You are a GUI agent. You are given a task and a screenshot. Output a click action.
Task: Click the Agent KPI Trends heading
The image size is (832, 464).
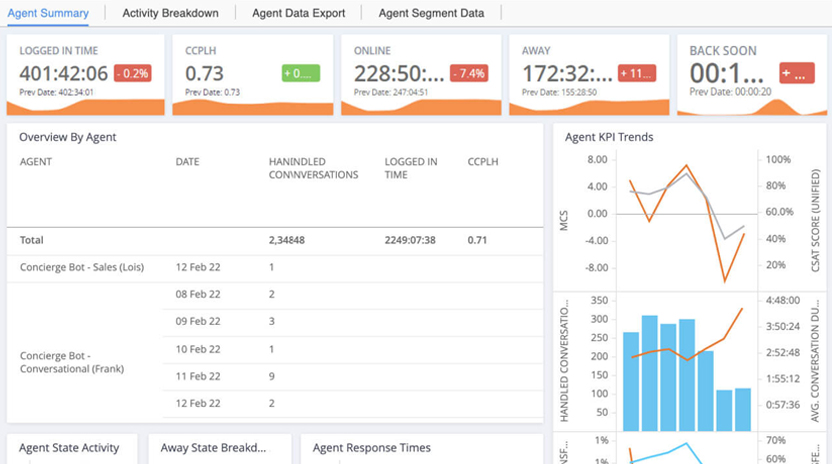coord(609,137)
